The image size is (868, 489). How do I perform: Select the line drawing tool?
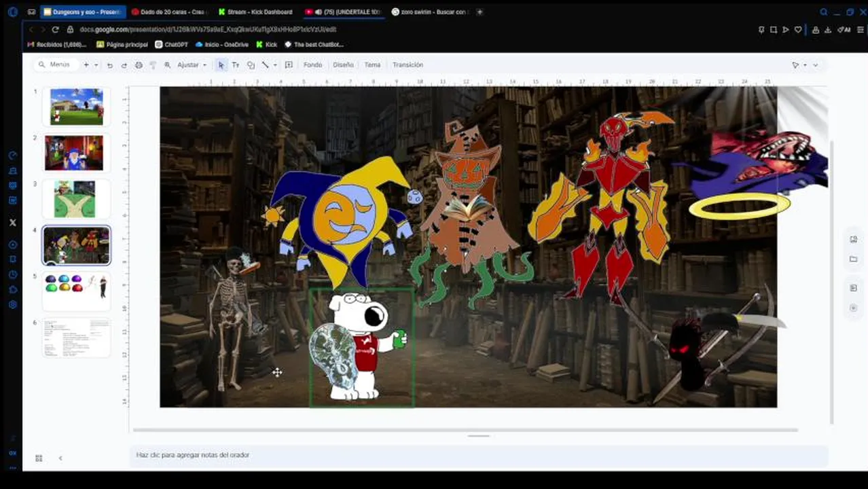click(x=265, y=65)
